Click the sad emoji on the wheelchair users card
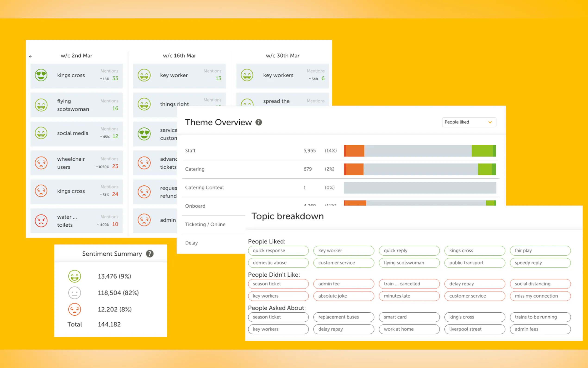588x368 pixels. (x=41, y=163)
